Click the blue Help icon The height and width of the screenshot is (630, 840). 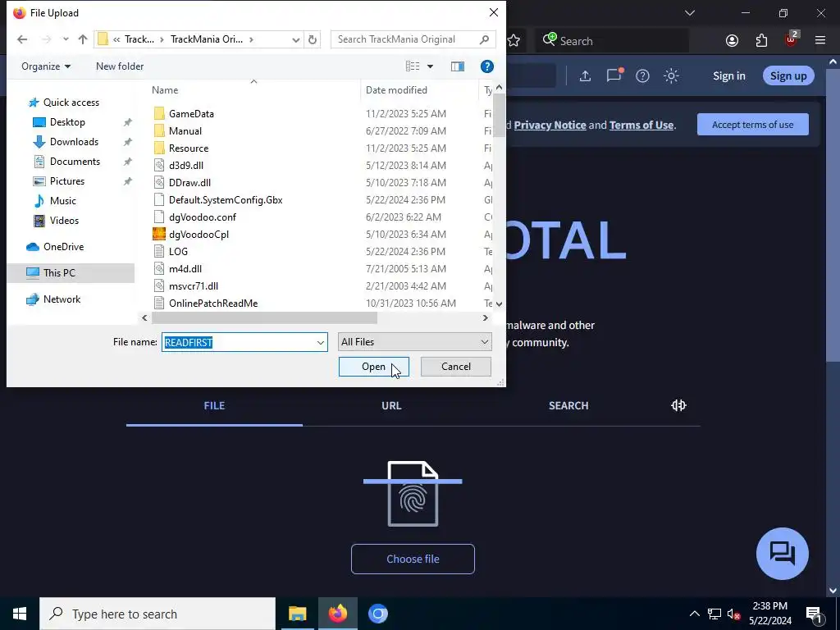point(487,66)
